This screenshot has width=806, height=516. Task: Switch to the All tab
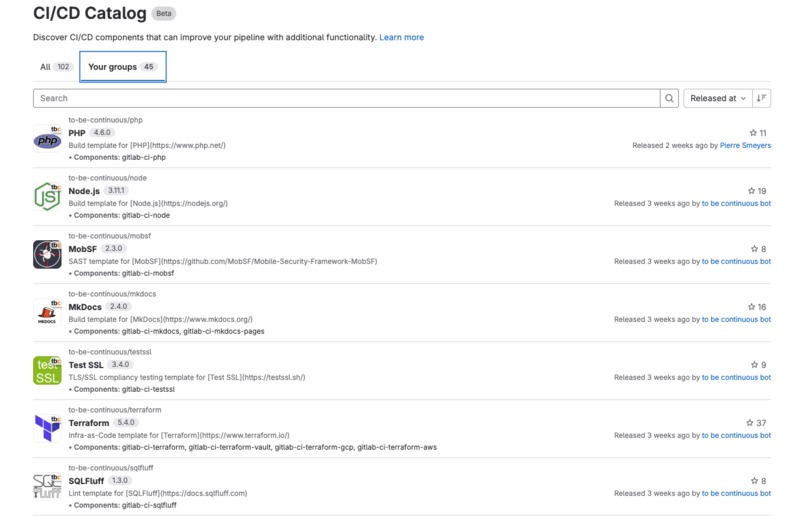click(56, 67)
